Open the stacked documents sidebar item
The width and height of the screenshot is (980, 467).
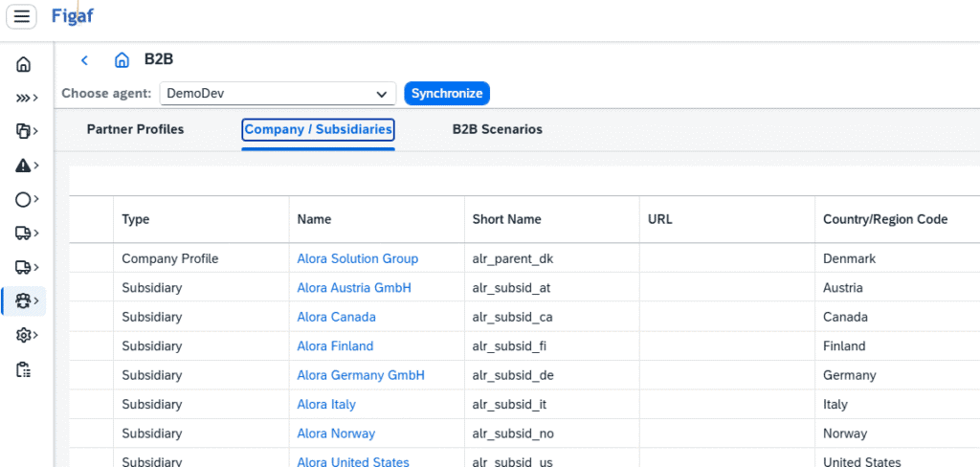click(26, 131)
